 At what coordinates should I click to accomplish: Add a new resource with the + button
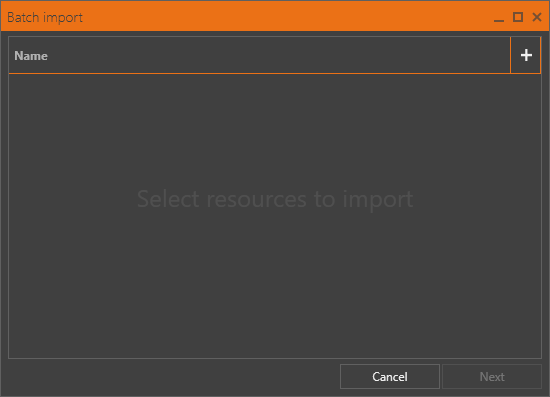[526, 55]
